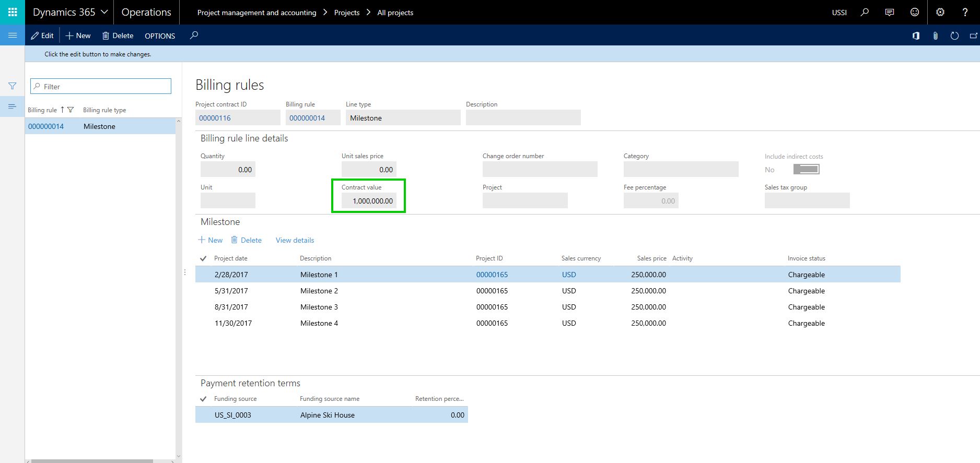980x463 pixels.
Task: Delete the selected milestone line
Action: [246, 240]
